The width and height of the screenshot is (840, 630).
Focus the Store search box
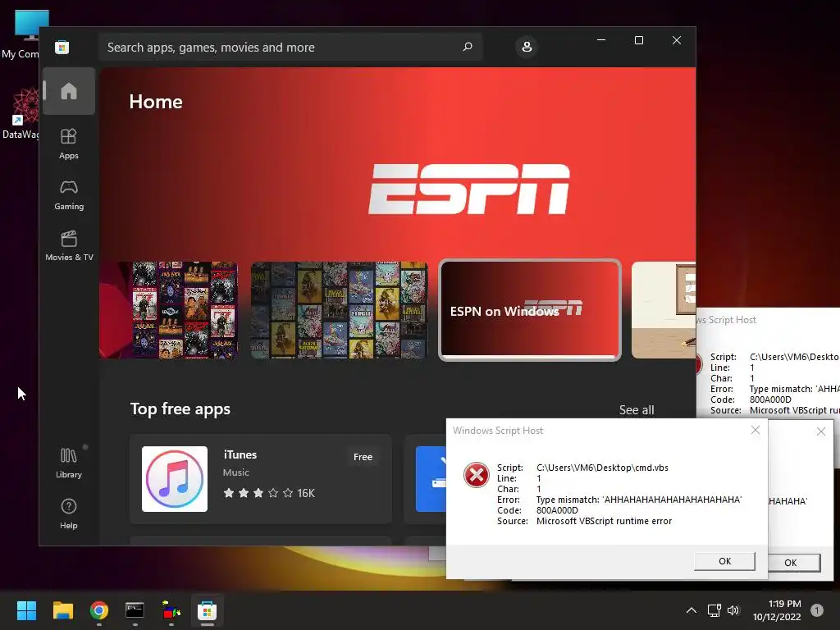coord(290,47)
